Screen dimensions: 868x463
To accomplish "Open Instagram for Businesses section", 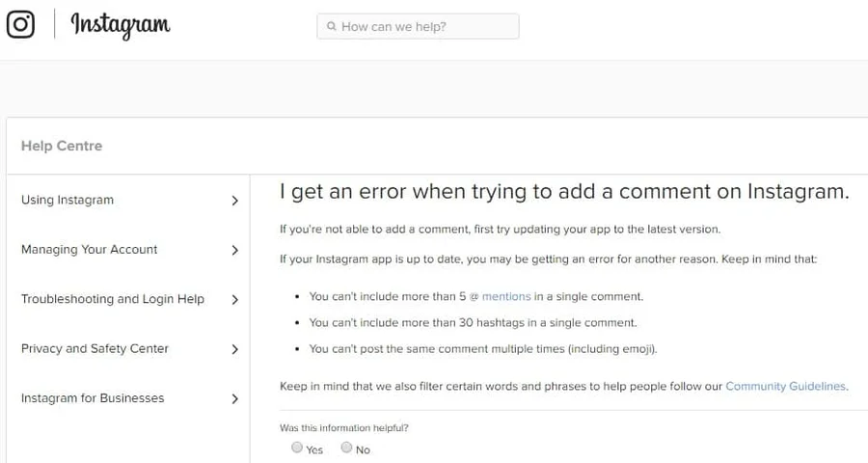I will coord(93,398).
